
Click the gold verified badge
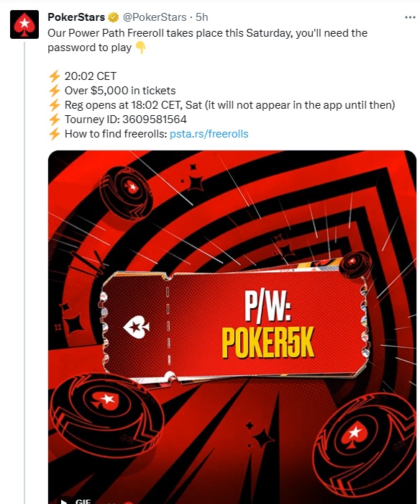coord(113,17)
